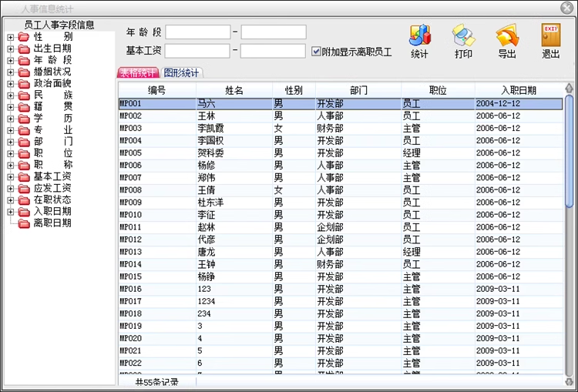Select the 出生日期 folder icon
Image resolution: width=578 pixels, height=392 pixels.
point(24,49)
